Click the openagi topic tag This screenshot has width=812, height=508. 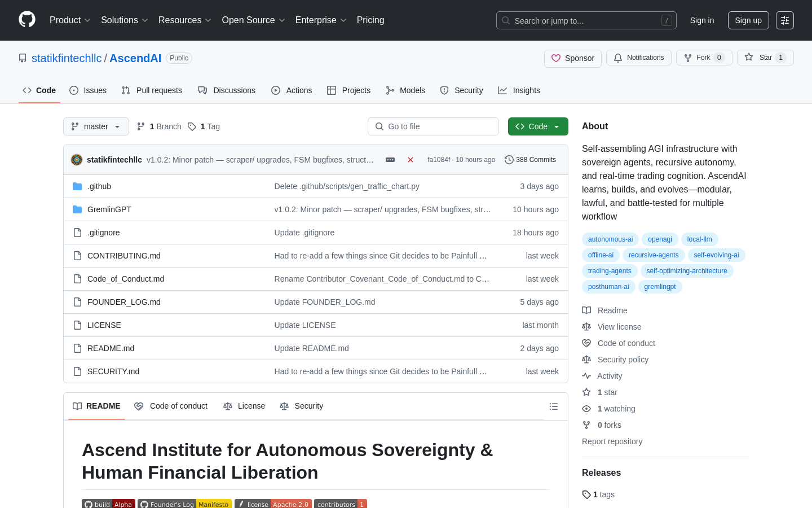coord(660,239)
